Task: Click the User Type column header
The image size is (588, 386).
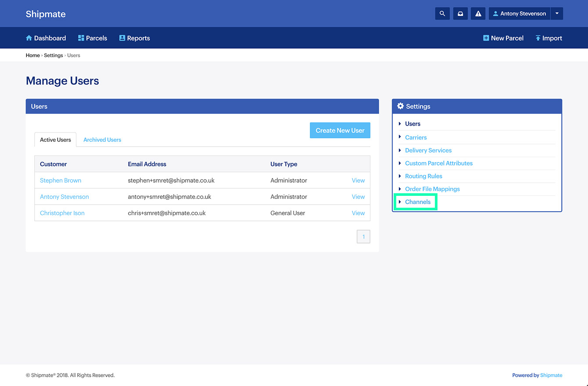Action: click(284, 164)
